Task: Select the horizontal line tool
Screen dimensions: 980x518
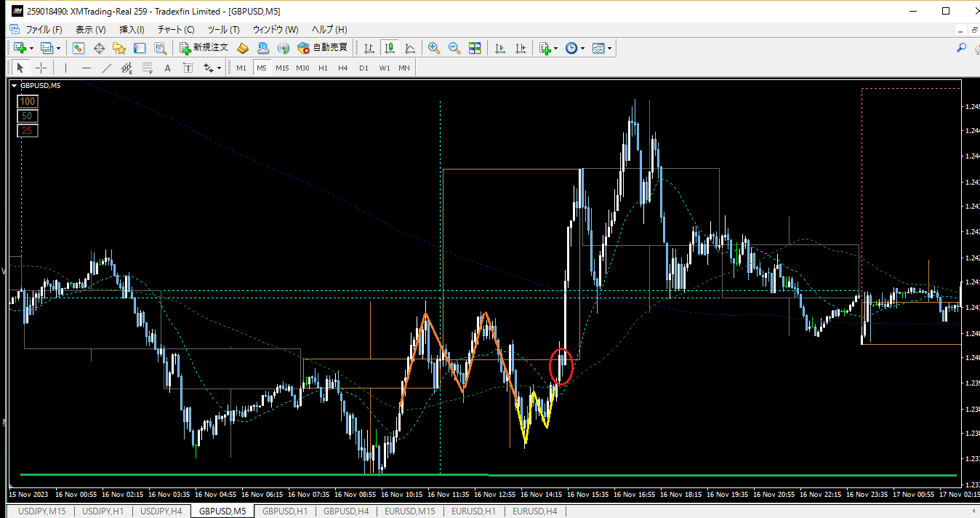Action: (x=87, y=68)
